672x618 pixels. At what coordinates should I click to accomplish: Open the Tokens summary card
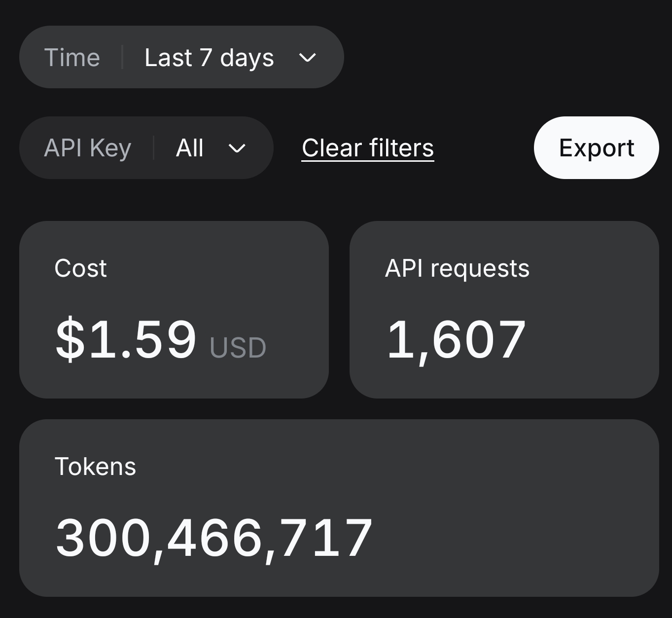pos(339,508)
